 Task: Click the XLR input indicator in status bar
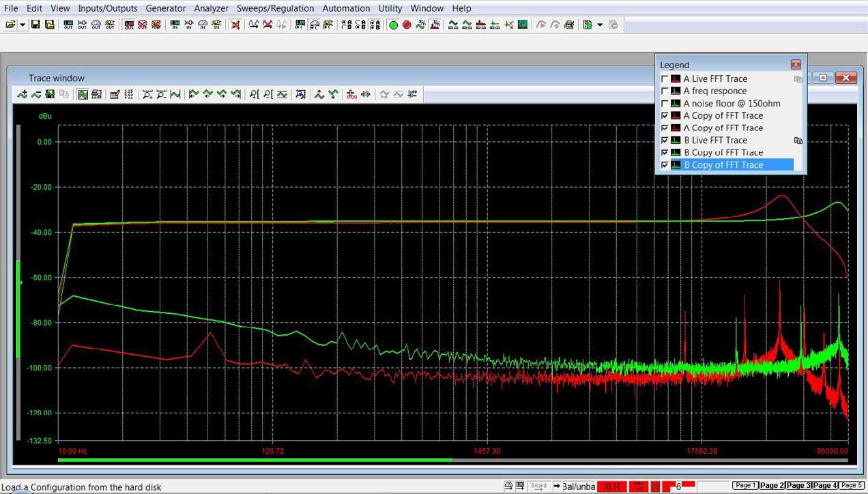coord(611,486)
